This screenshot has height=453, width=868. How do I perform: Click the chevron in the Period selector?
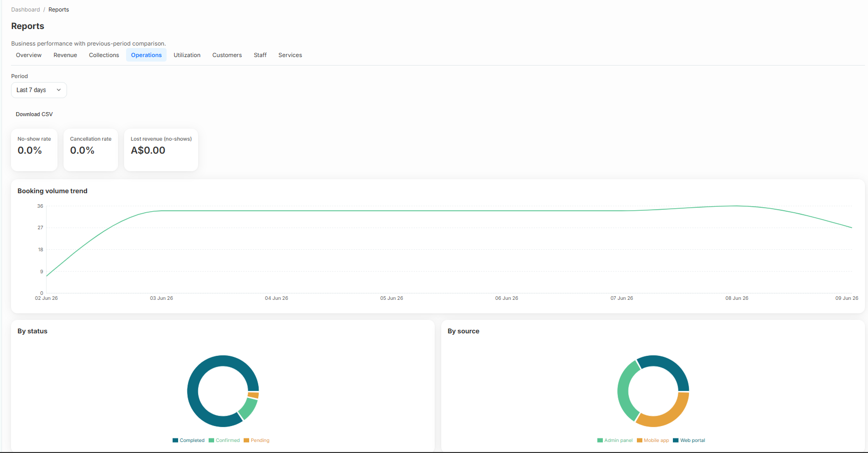(x=59, y=90)
